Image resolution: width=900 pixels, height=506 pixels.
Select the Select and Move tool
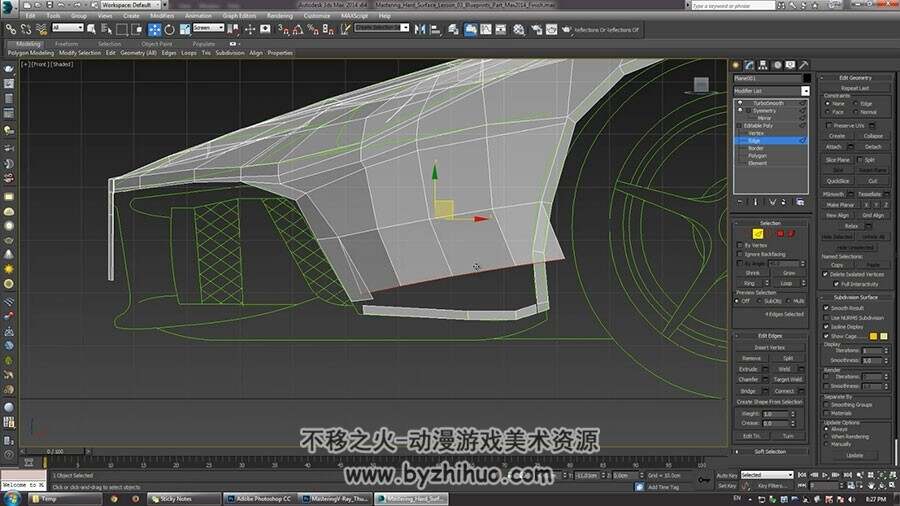154,29
